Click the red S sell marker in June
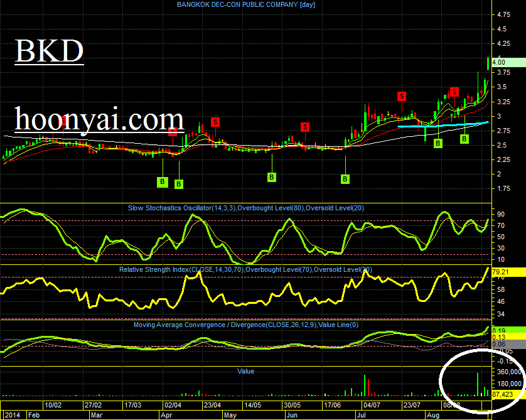The width and height of the screenshot is (526, 420). pos(305,127)
